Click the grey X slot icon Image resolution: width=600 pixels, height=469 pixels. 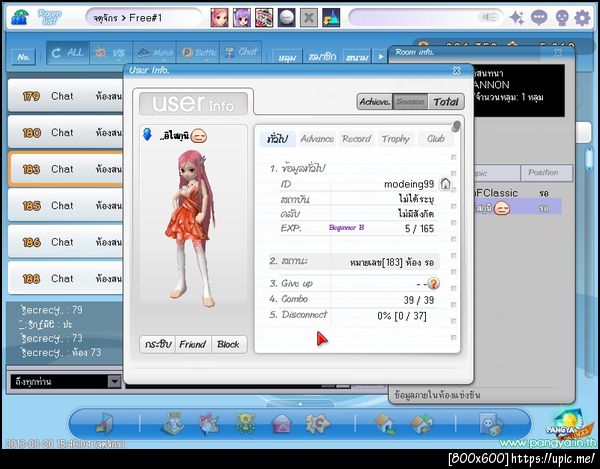click(309, 18)
